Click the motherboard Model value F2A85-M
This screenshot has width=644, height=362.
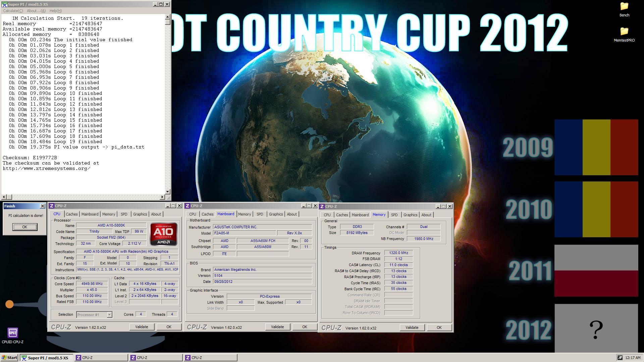[245, 233]
